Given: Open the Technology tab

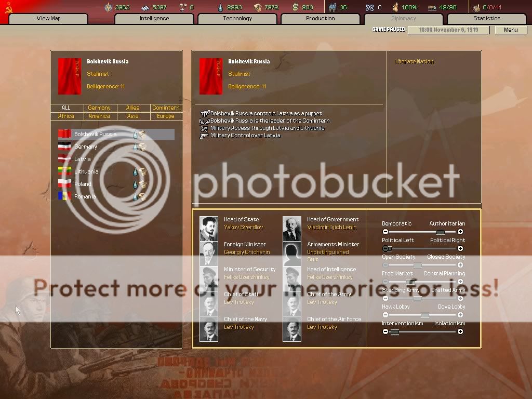Looking at the screenshot, I should point(237,19).
